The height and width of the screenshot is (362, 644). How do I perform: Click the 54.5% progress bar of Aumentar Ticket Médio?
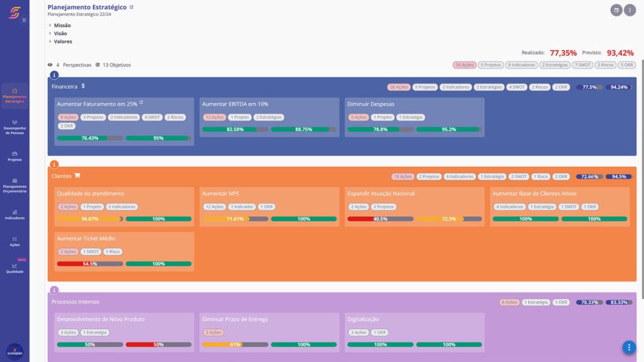point(90,264)
